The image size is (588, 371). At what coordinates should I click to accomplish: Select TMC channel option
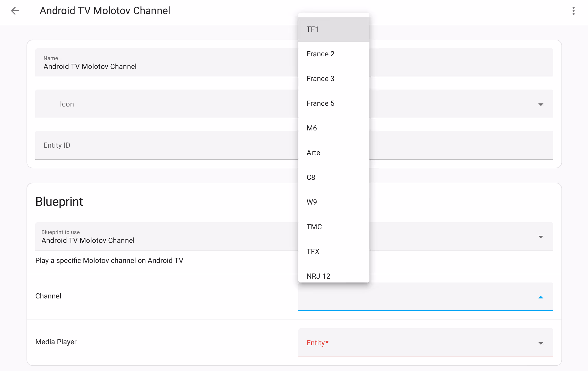[x=334, y=227]
